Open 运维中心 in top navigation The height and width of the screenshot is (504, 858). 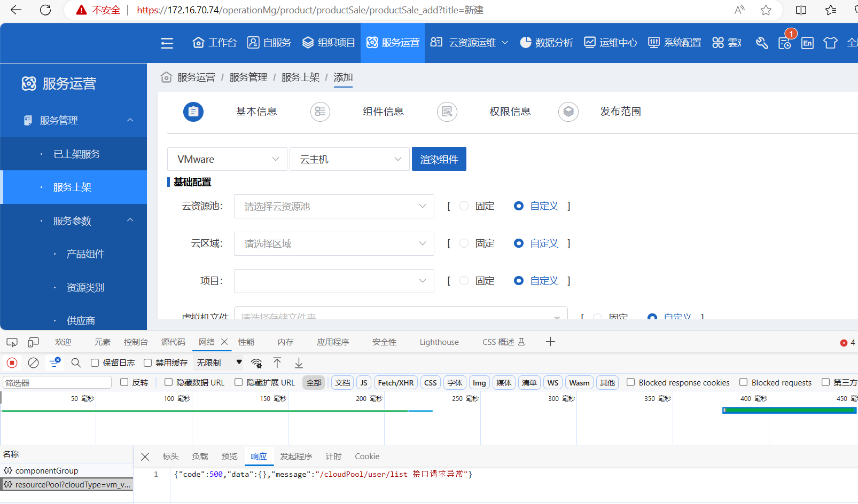[x=611, y=43]
